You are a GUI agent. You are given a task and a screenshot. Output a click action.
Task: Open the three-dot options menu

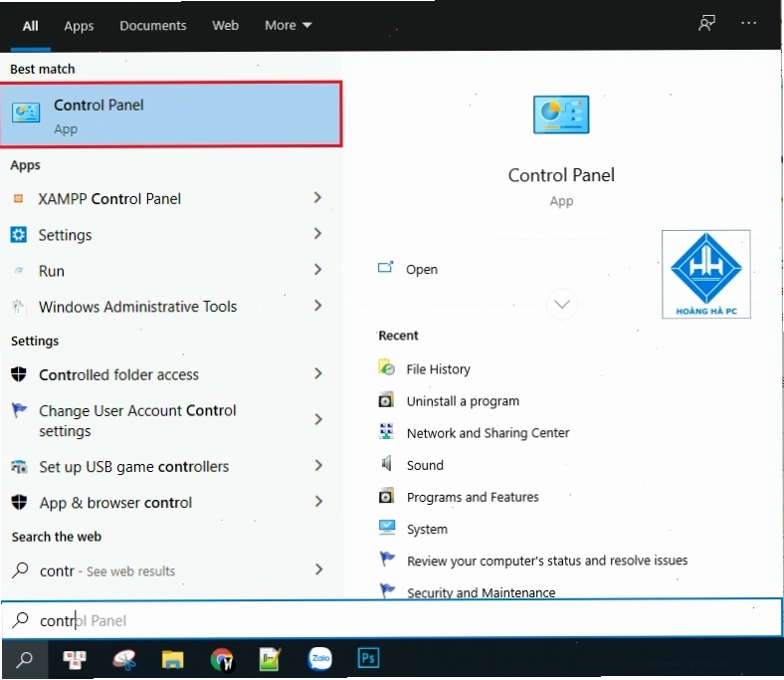[x=748, y=23]
